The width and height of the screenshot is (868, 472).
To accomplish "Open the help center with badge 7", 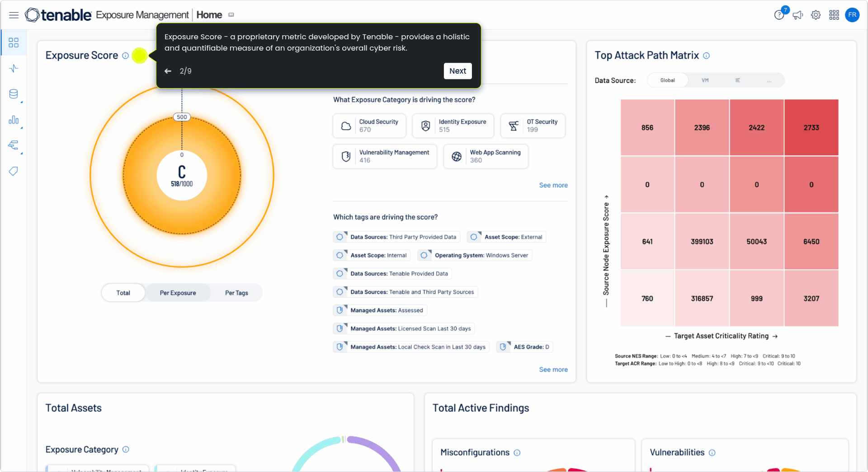I will 780,14.
